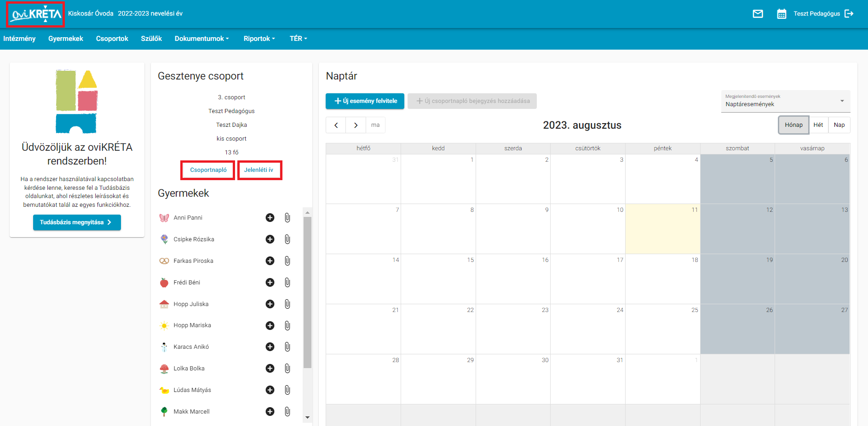This screenshot has height=426, width=868.
Task: Open the Szülők menu
Action: (151, 39)
